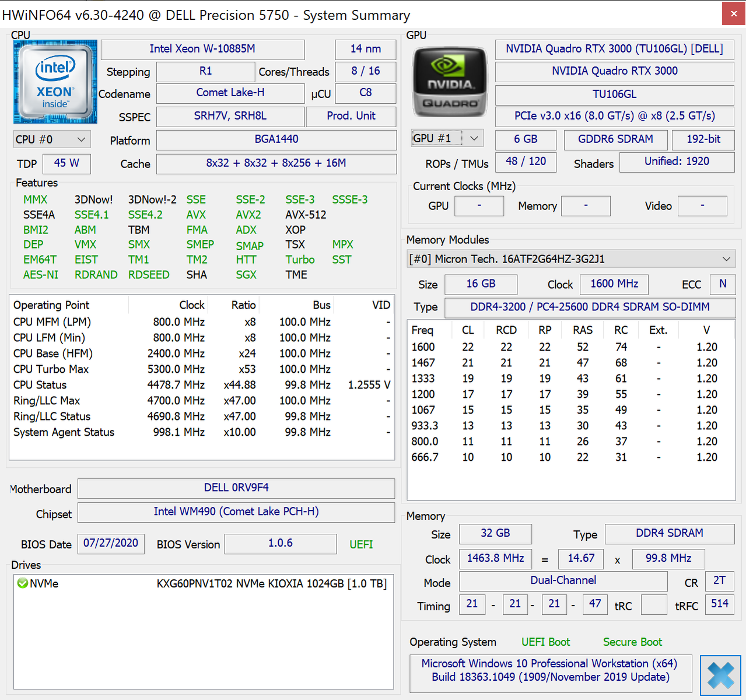Click the Intel WM490 chipset field

point(236,512)
